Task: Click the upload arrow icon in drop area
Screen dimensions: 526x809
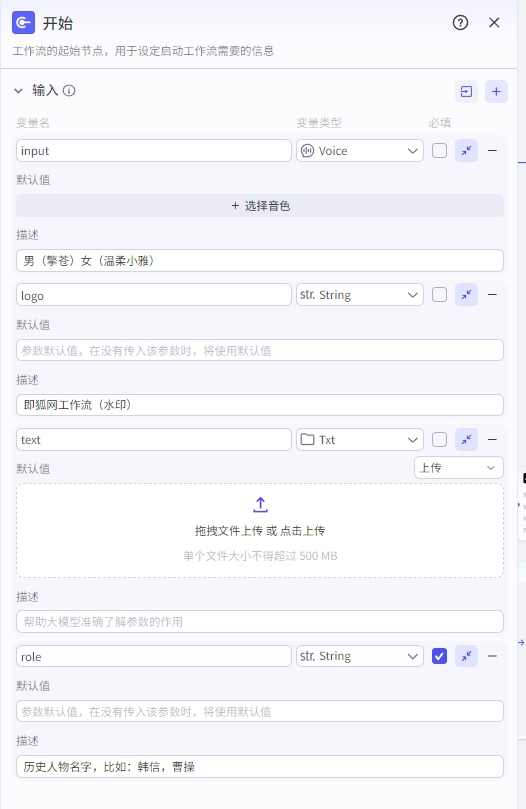Action: pyautogui.click(x=260, y=505)
